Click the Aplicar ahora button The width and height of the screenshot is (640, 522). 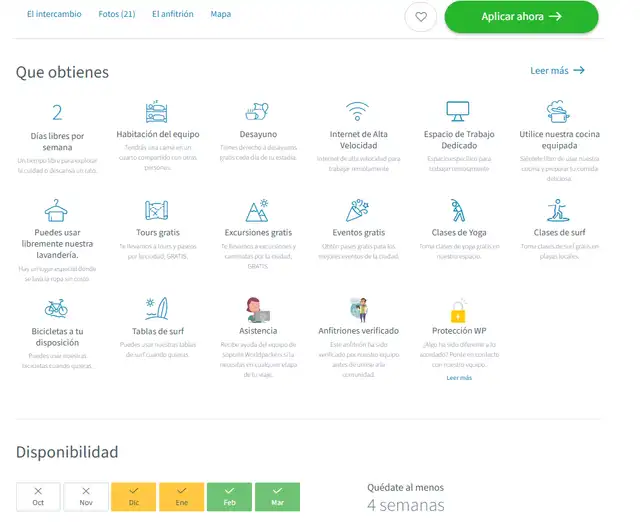point(521,17)
